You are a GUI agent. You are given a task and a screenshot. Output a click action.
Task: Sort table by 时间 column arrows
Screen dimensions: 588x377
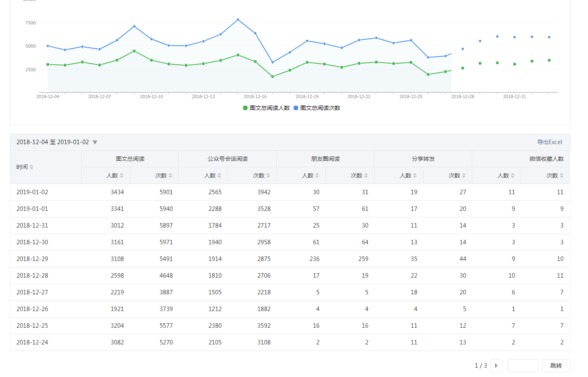click(x=31, y=167)
